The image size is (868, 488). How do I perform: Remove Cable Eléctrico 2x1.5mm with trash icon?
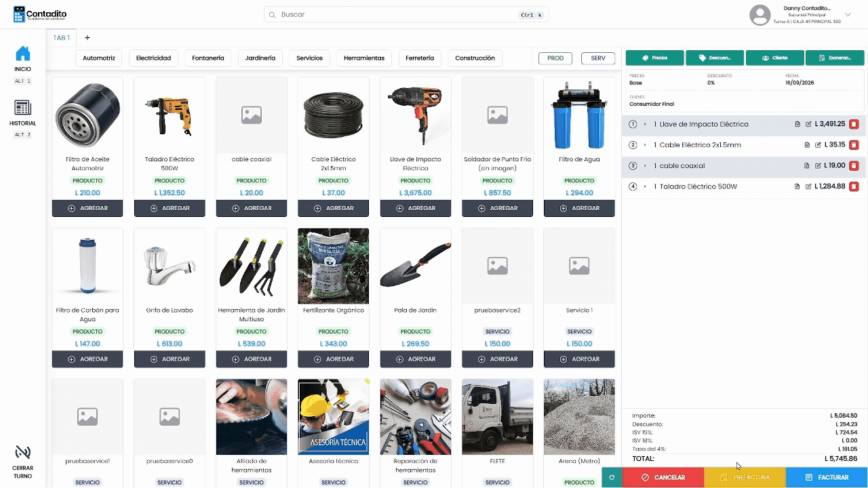854,145
